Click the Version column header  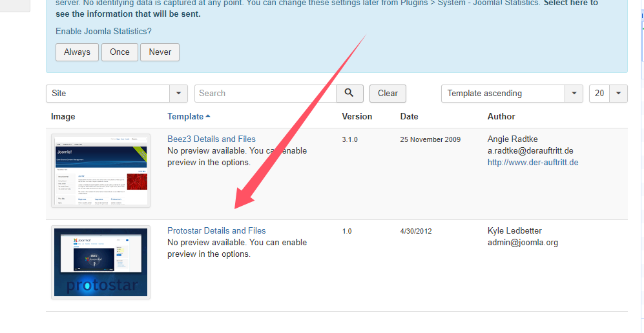(x=357, y=116)
